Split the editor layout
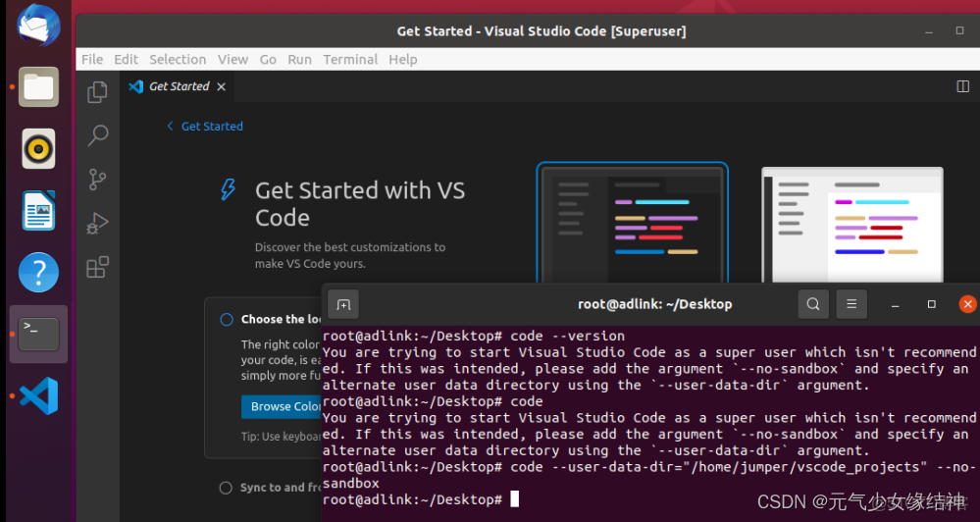The height and width of the screenshot is (522, 980). tap(962, 86)
